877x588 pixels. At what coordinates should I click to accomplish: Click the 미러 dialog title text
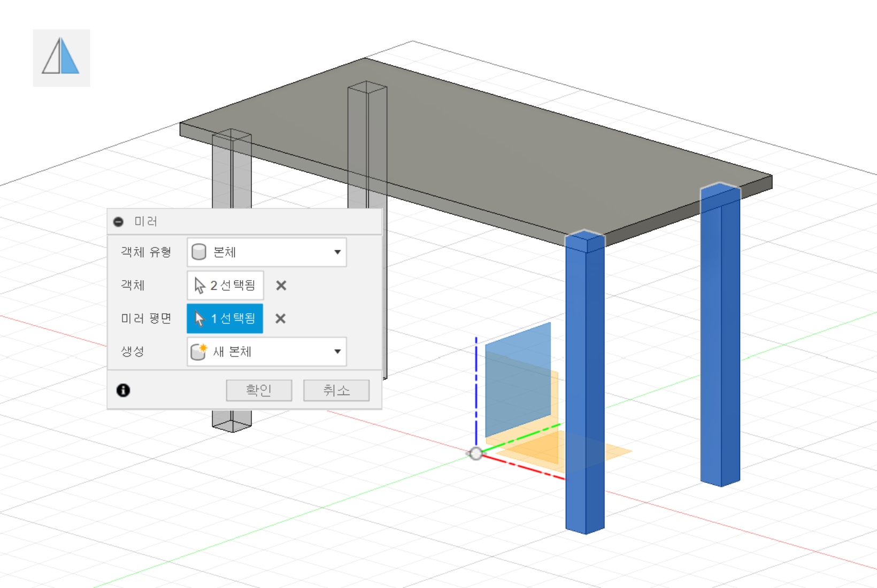[145, 221]
